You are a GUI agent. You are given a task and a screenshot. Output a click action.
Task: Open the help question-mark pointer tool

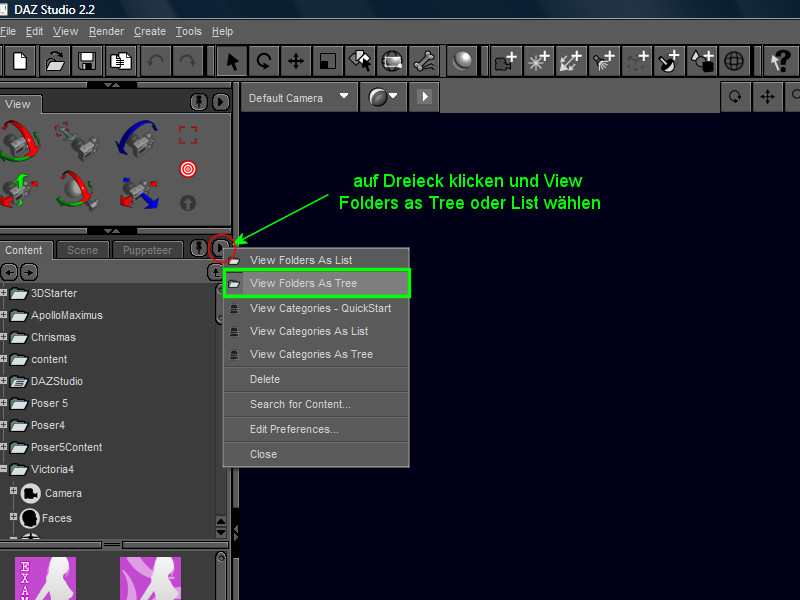click(781, 61)
